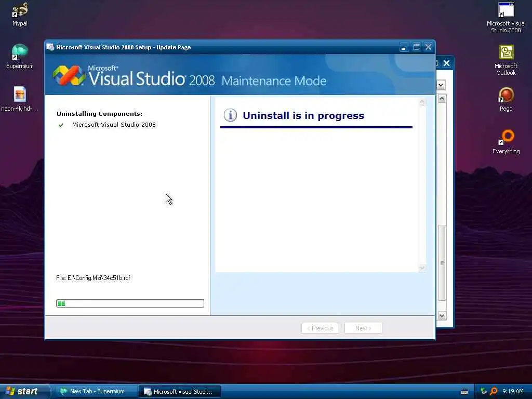The height and width of the screenshot is (399, 532).
Task: Click the scrollbar thumb in the background window
Action: (442, 263)
